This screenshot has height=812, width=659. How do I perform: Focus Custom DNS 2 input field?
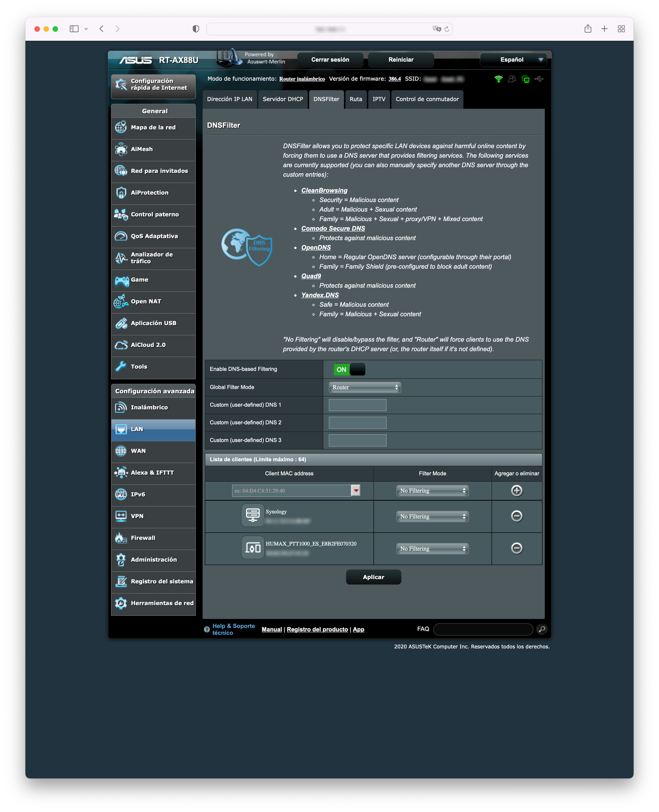tap(357, 423)
